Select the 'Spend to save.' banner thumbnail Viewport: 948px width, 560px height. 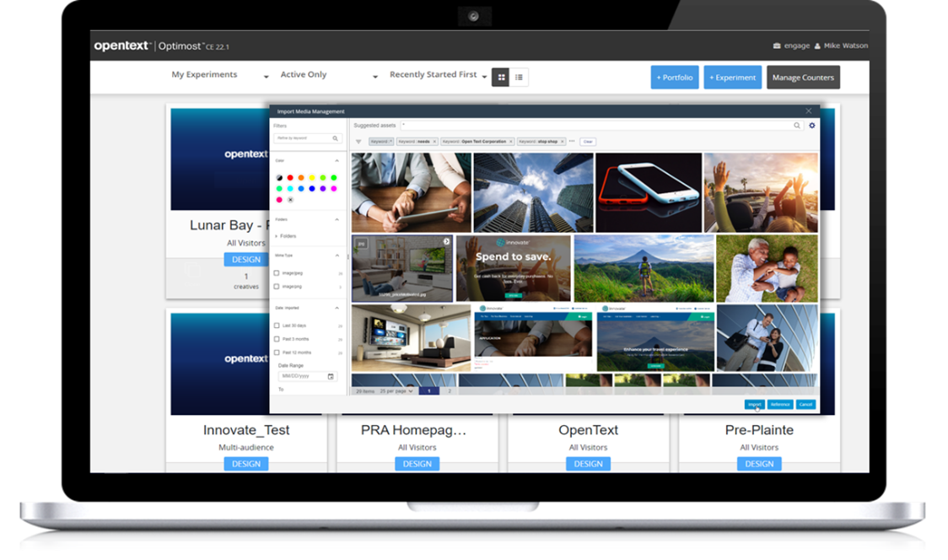[514, 268]
